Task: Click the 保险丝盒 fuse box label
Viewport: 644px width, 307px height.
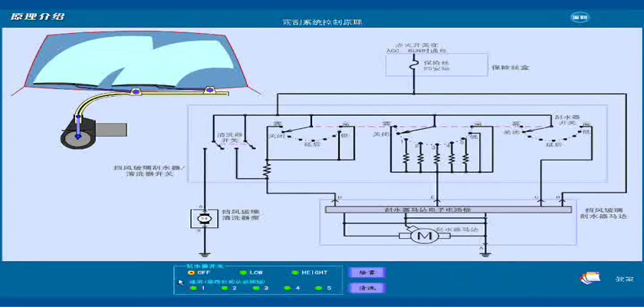Action: click(x=510, y=68)
